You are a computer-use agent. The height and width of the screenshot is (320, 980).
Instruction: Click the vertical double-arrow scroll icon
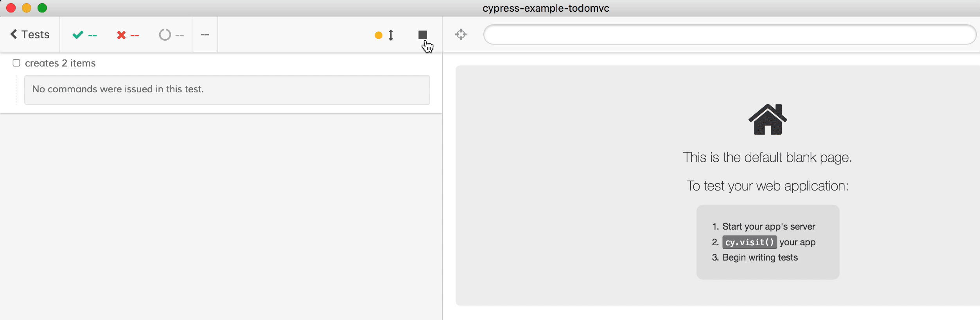[x=391, y=35]
